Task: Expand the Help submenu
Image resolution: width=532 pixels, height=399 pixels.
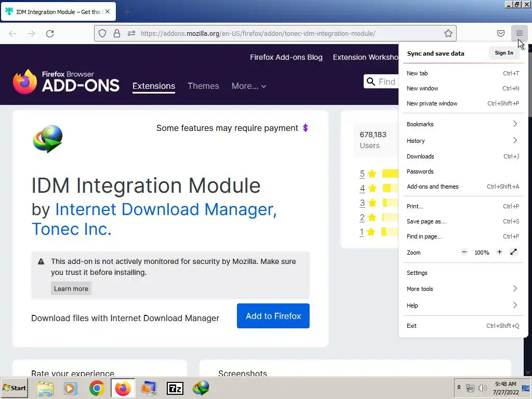Action: pyautogui.click(x=463, y=305)
